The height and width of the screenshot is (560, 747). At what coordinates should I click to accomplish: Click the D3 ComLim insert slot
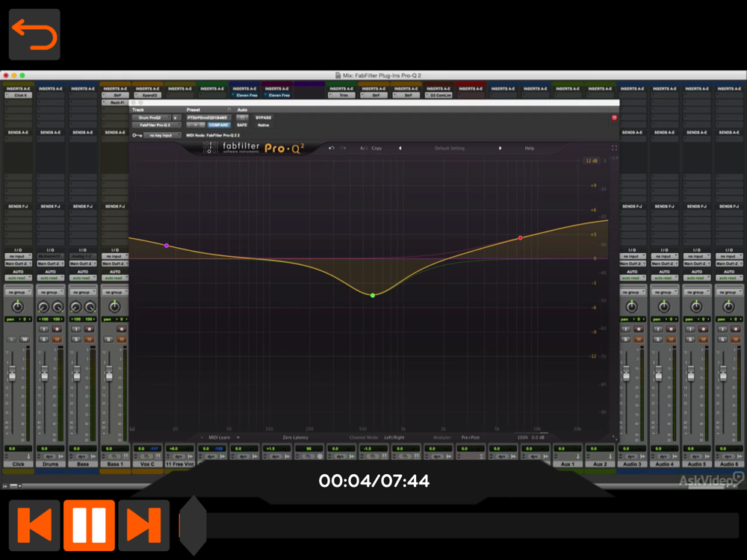coord(438,96)
